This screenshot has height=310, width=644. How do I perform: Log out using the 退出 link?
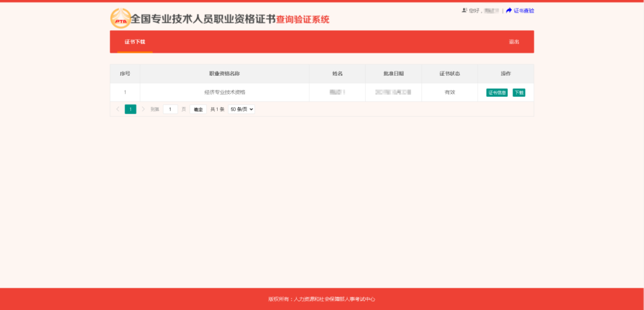click(514, 42)
